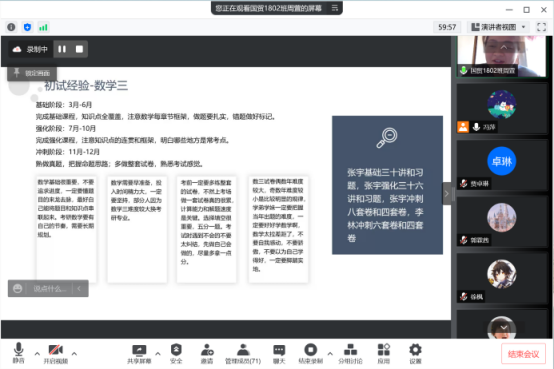The width and height of the screenshot is (554, 369).
Task: Expand the share screen options caret
Action: 158,353
